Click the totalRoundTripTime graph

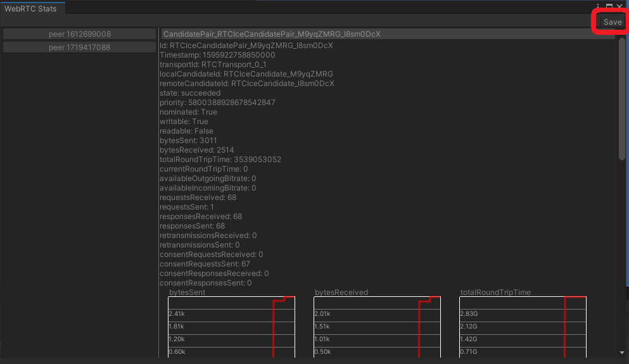click(523, 327)
